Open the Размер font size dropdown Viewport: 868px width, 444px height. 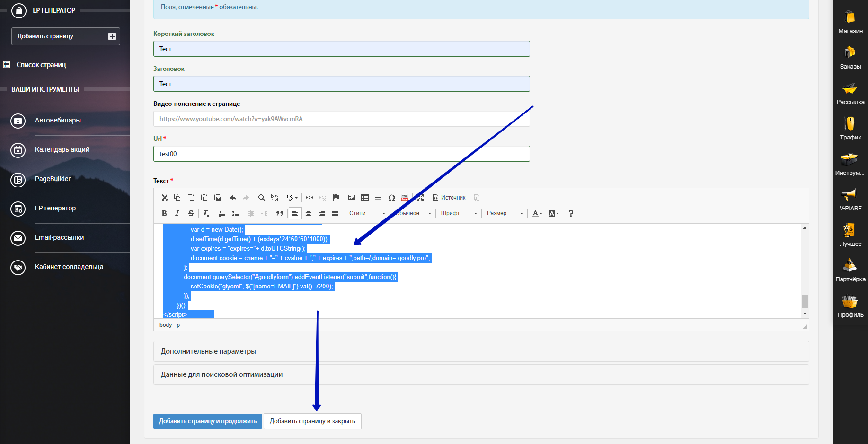(505, 213)
